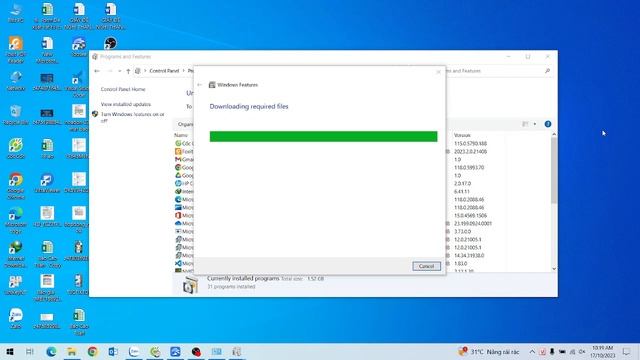Open Zalo desktop shortcut
The image size is (640, 360).
point(16,319)
